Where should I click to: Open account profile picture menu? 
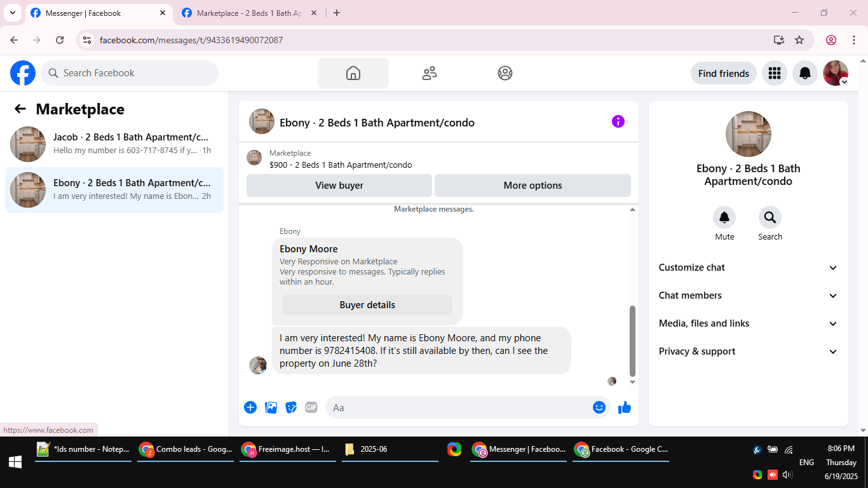[836, 73]
